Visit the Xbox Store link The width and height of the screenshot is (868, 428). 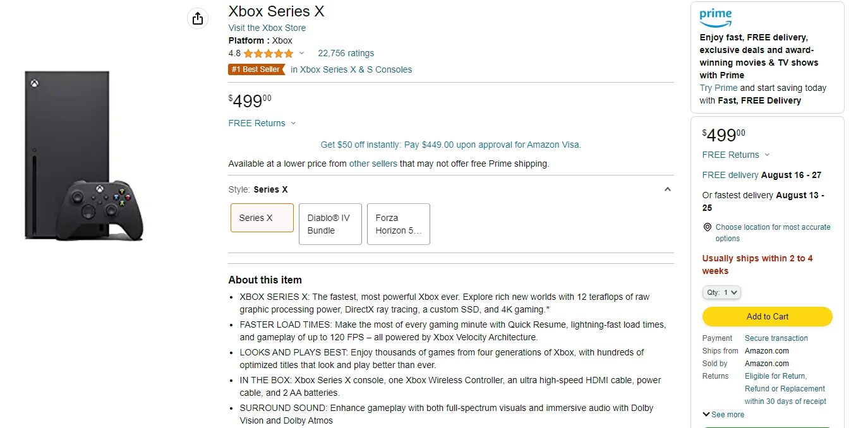point(267,28)
